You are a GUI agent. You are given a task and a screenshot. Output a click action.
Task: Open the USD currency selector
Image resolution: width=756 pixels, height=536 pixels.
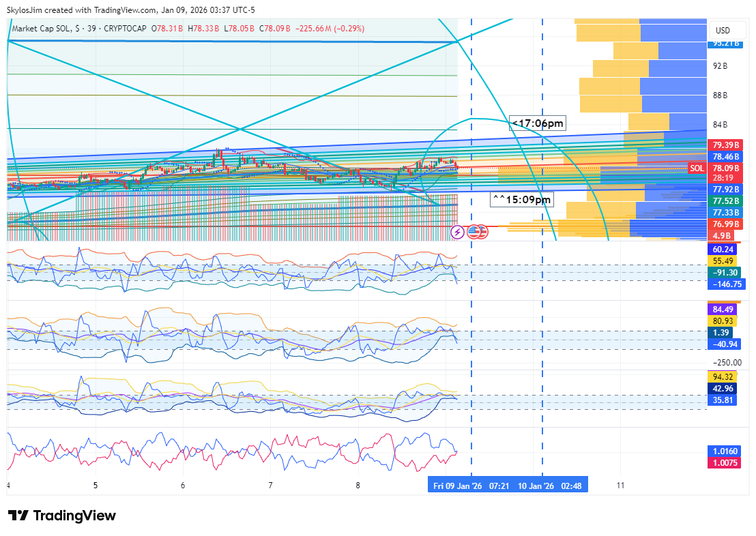[722, 31]
